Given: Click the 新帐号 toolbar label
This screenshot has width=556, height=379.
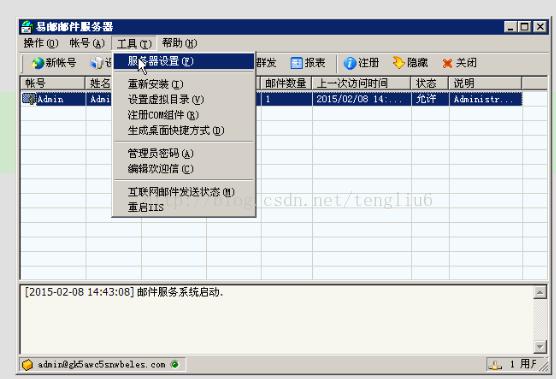Looking at the screenshot, I should [x=61, y=63].
